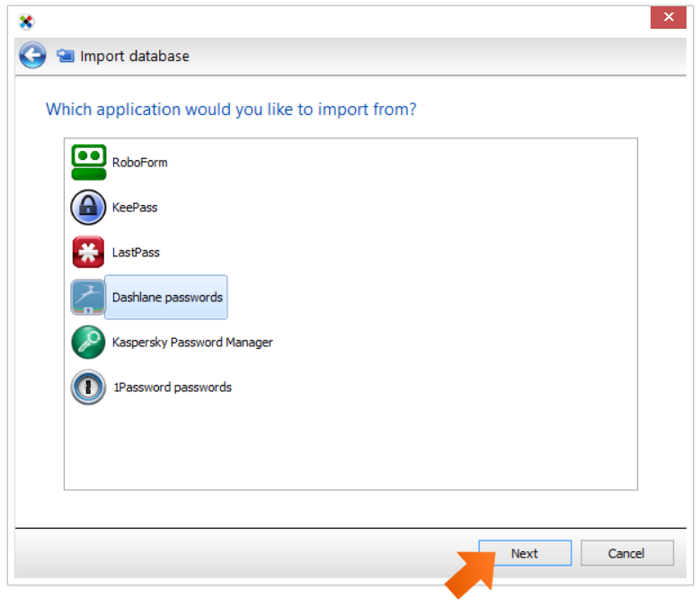Select the LastPass red asterisk icon
Viewport: 700px width, 607px height.
click(x=88, y=253)
